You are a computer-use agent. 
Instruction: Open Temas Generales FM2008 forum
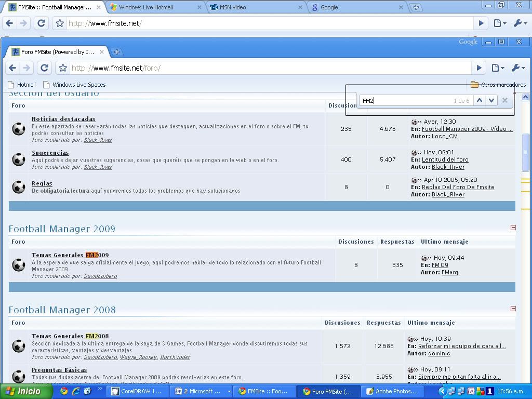tap(70, 336)
